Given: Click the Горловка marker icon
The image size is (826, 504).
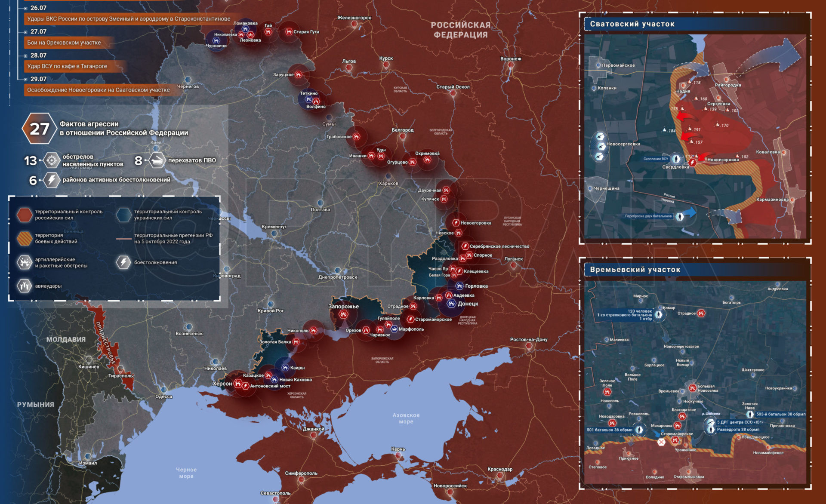Looking at the screenshot, I should (x=459, y=286).
